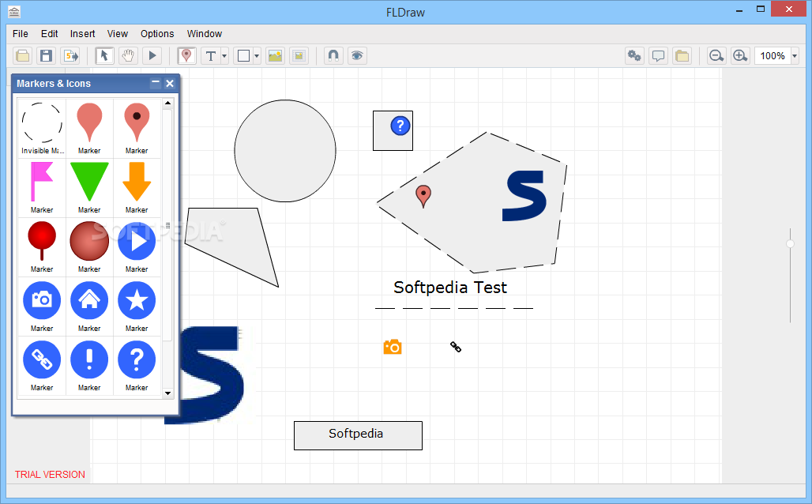Close the Markers & Icons panel
The height and width of the screenshot is (504, 812).
pyautogui.click(x=169, y=83)
